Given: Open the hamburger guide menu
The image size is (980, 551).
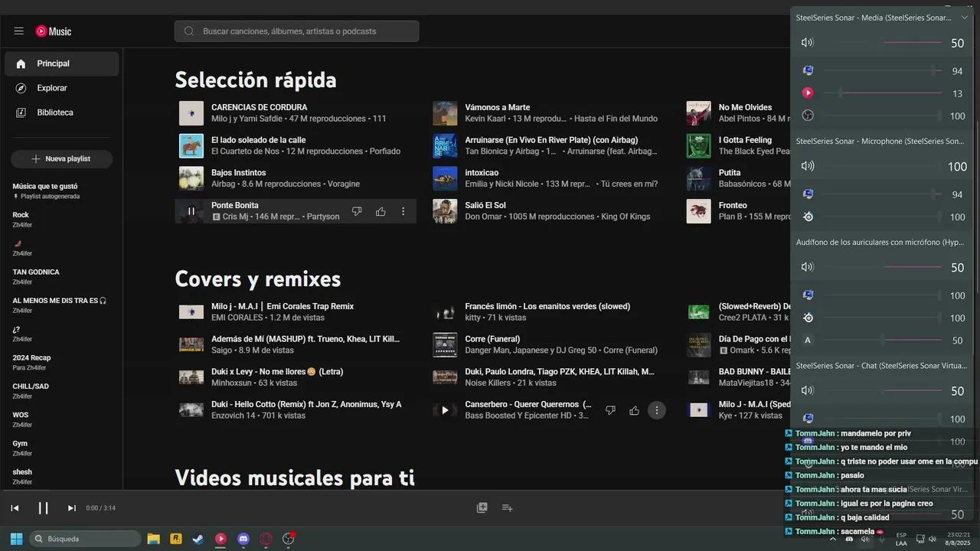Looking at the screenshot, I should tap(18, 31).
